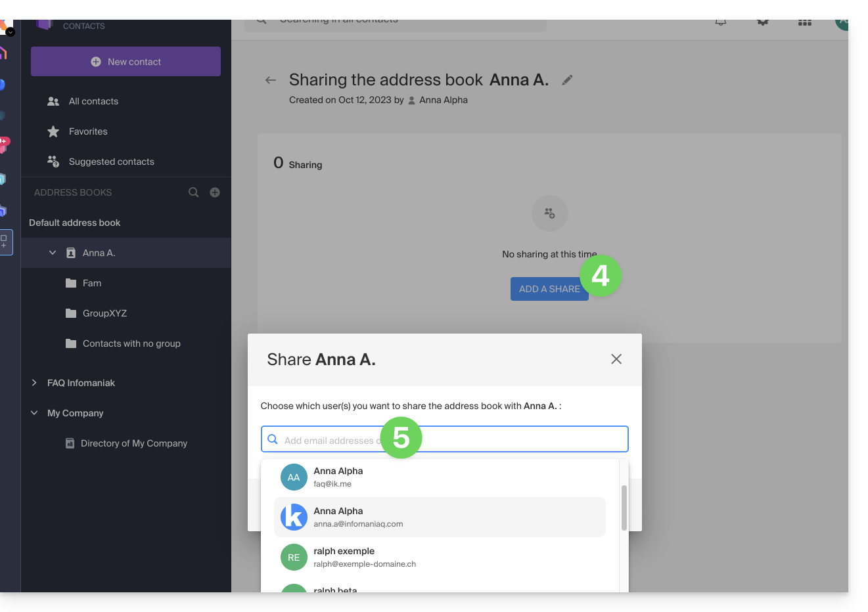Close the Share Anna A. dialog
868x612 pixels.
click(x=616, y=359)
